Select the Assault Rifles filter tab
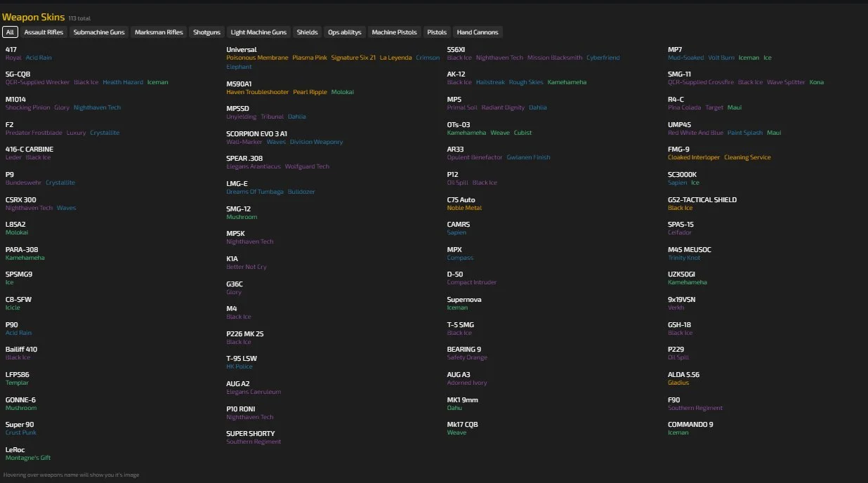The image size is (868, 483). (x=44, y=32)
